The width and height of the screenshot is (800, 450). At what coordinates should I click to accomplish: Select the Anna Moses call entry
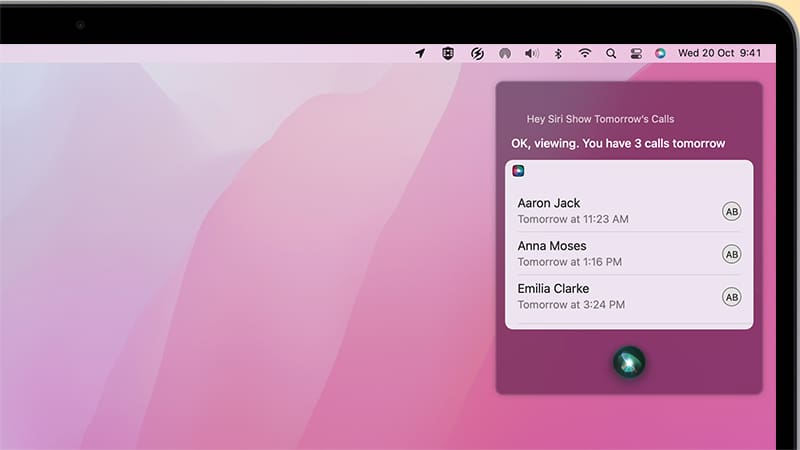629,253
